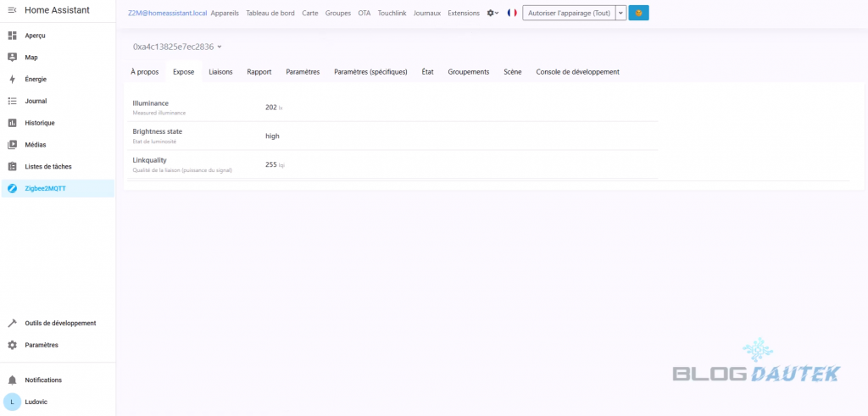Select the Zigbee2MQTT sidebar icon
Image resolution: width=868 pixels, height=416 pixels.
[12, 189]
